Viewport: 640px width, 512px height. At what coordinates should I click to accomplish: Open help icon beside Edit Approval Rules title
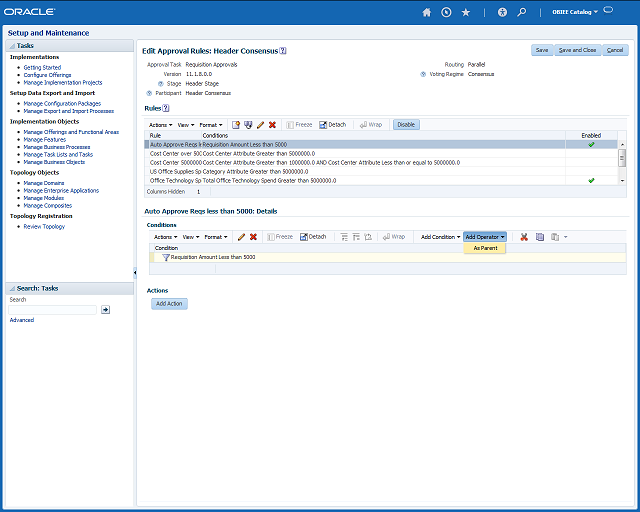pos(283,51)
